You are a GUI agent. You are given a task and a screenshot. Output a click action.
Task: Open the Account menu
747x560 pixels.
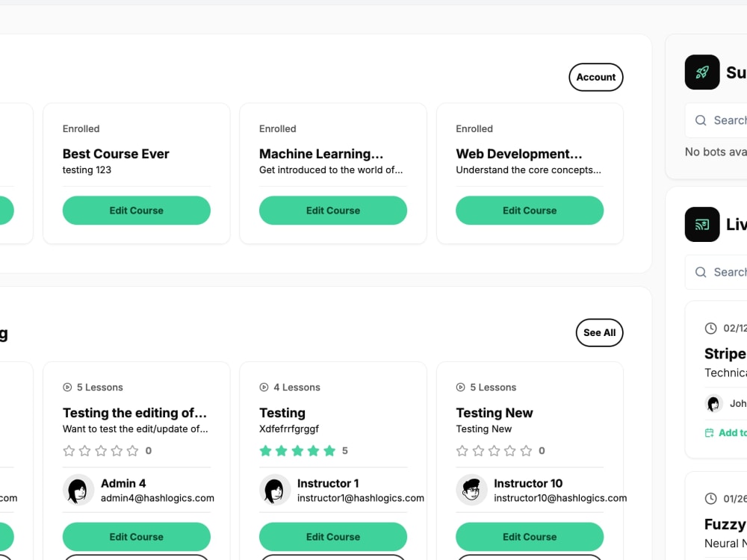click(x=596, y=77)
